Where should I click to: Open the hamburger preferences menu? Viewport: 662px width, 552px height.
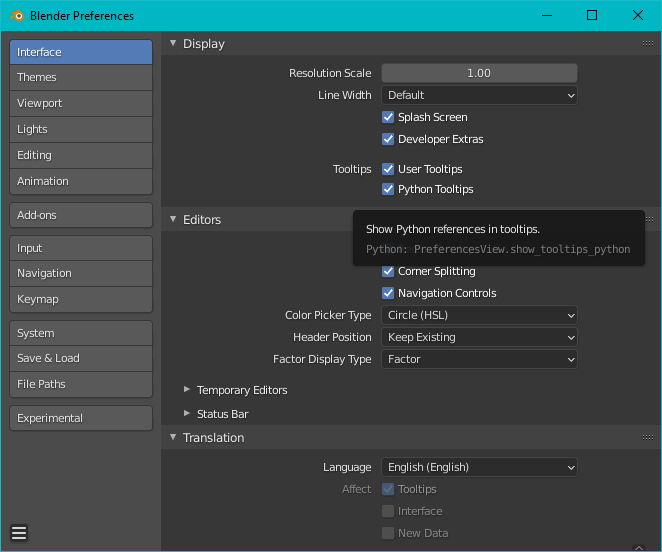pyautogui.click(x=19, y=533)
